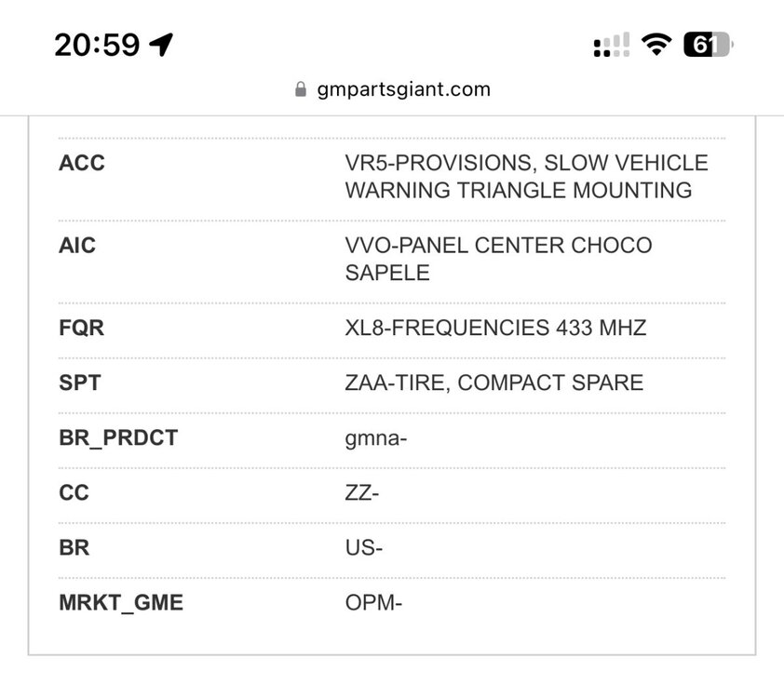Tap the padlock icon in the address bar
The image size is (784, 698).
tap(300, 89)
